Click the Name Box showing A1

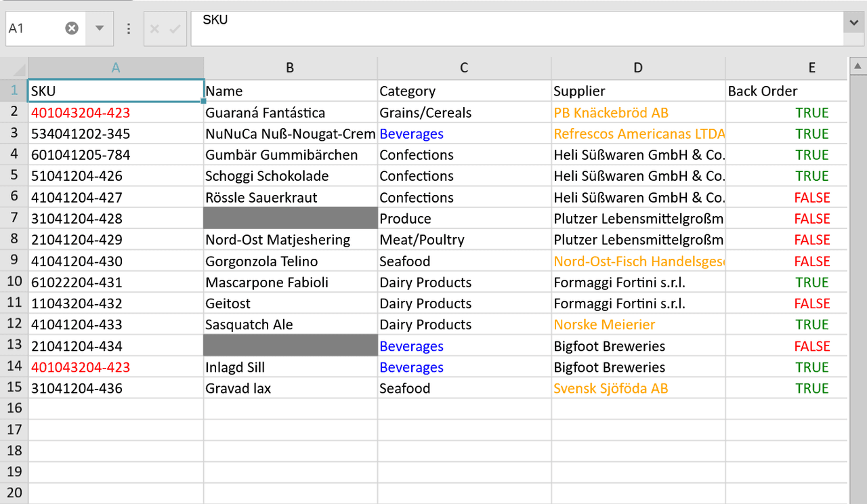(34, 28)
